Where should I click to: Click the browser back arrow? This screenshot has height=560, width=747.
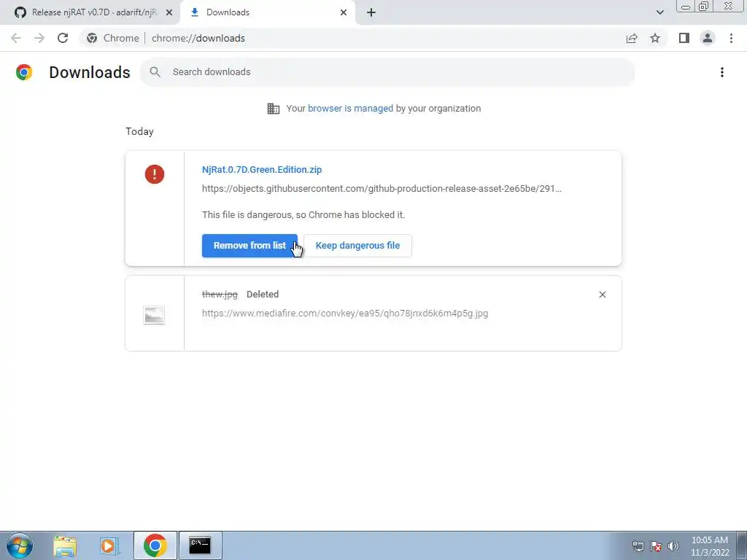pos(16,38)
